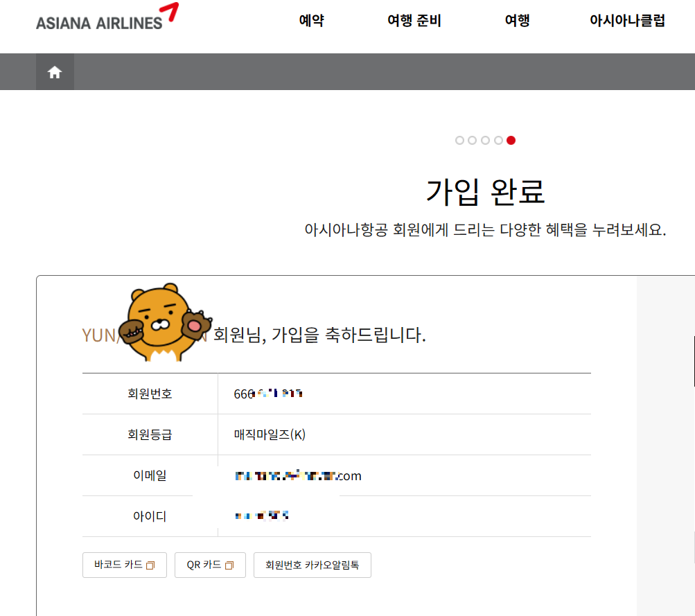The height and width of the screenshot is (616, 695).
Task: Click the 아이디 row label
Action: (150, 516)
